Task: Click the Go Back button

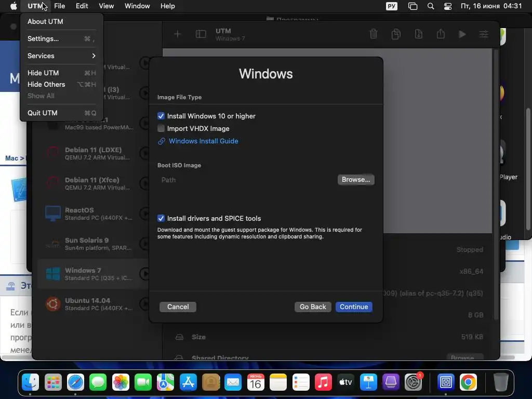Action: 313,307
